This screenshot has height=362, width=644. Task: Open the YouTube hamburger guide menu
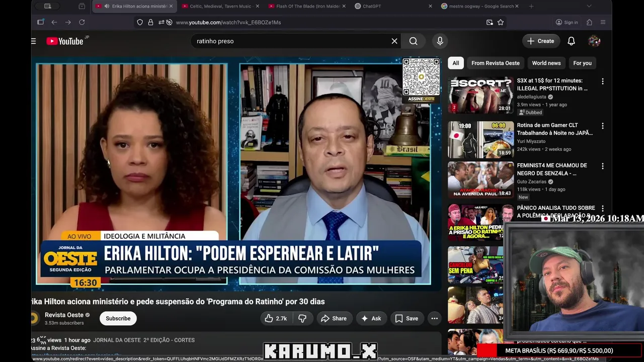pos(34,41)
